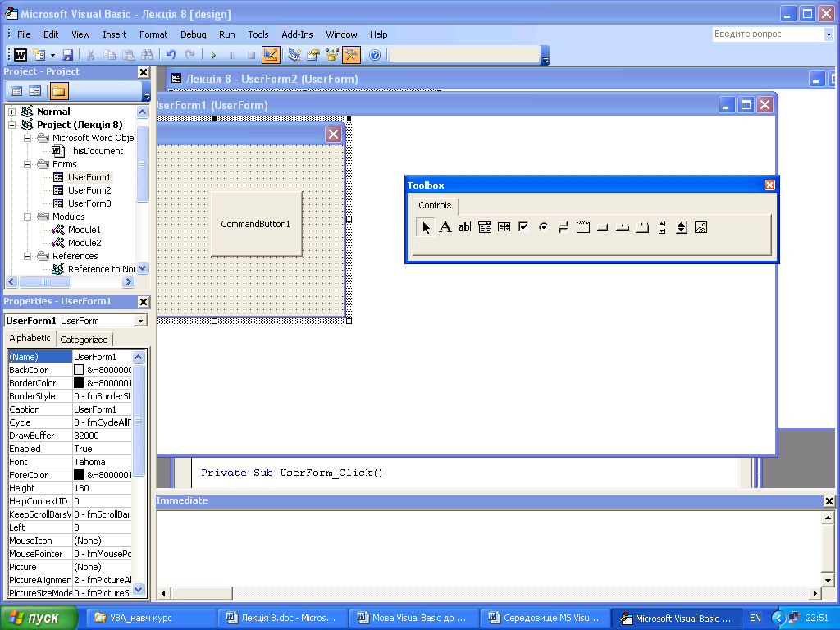Select the Controls tab in Toolbox

tap(435, 205)
